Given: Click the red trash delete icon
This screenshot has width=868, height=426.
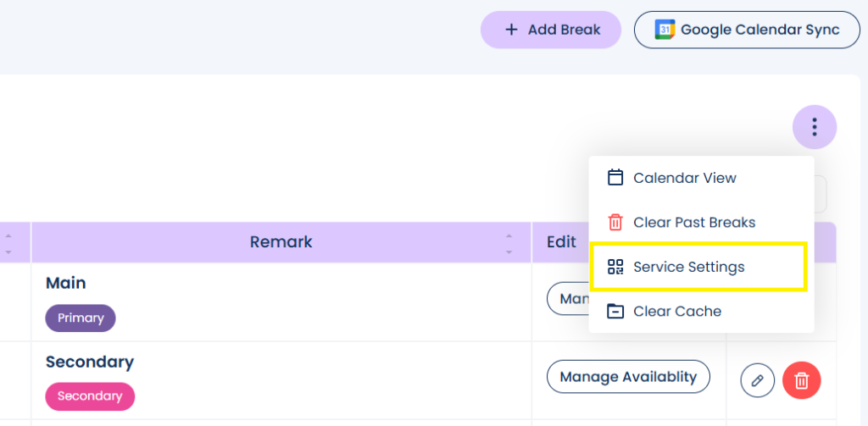Looking at the screenshot, I should click(802, 380).
